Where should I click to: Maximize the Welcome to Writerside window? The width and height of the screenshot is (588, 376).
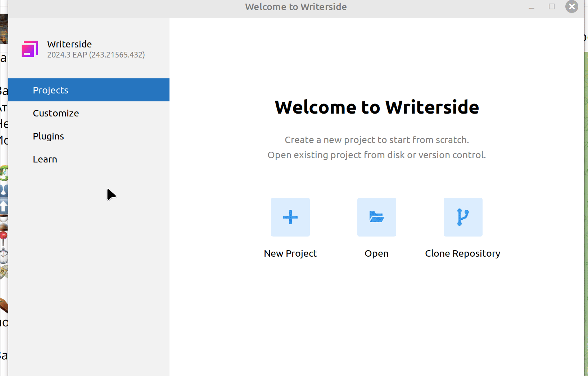pos(551,6)
